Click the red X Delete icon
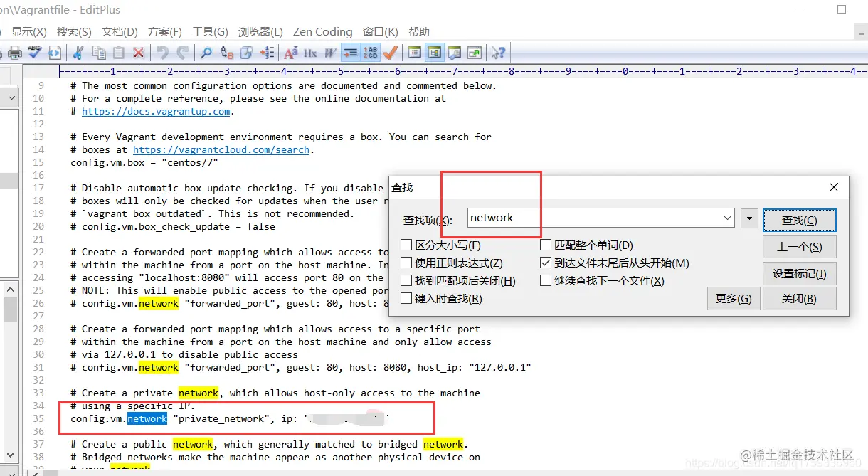Image resolution: width=868 pixels, height=476 pixels. pyautogui.click(x=139, y=53)
